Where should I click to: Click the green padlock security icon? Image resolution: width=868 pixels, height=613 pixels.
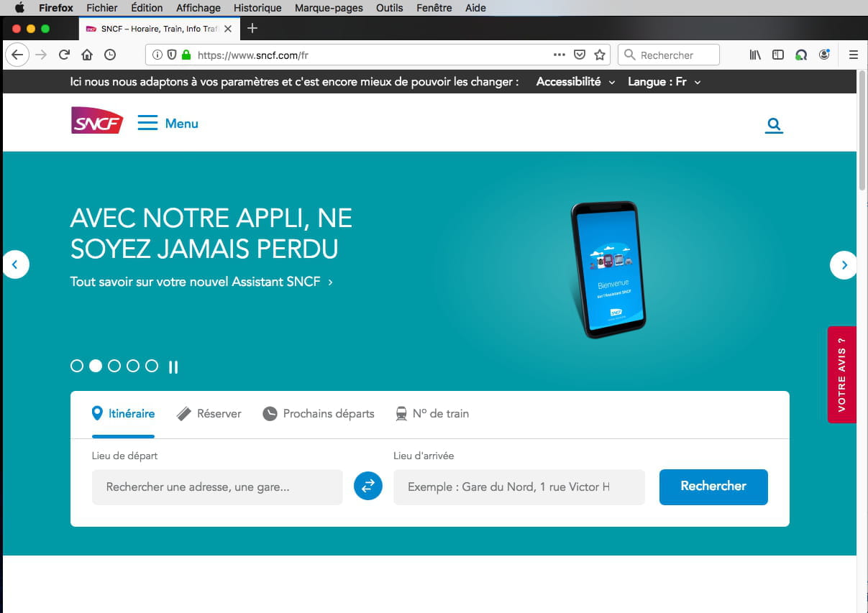pos(186,55)
